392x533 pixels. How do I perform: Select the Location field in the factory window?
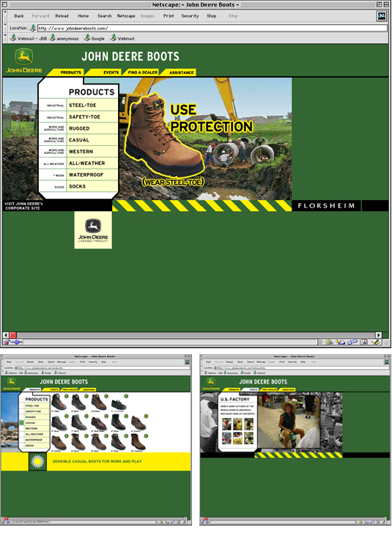[x=302, y=368]
